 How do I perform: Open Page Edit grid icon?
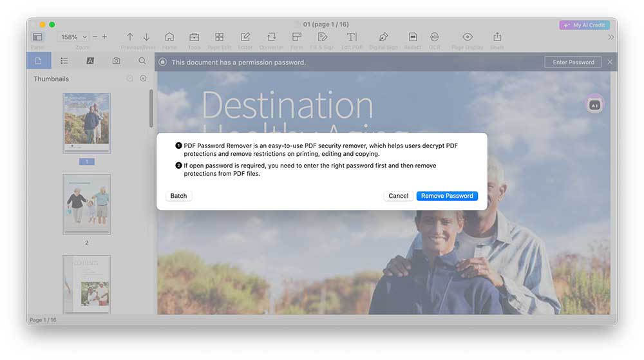click(x=220, y=37)
